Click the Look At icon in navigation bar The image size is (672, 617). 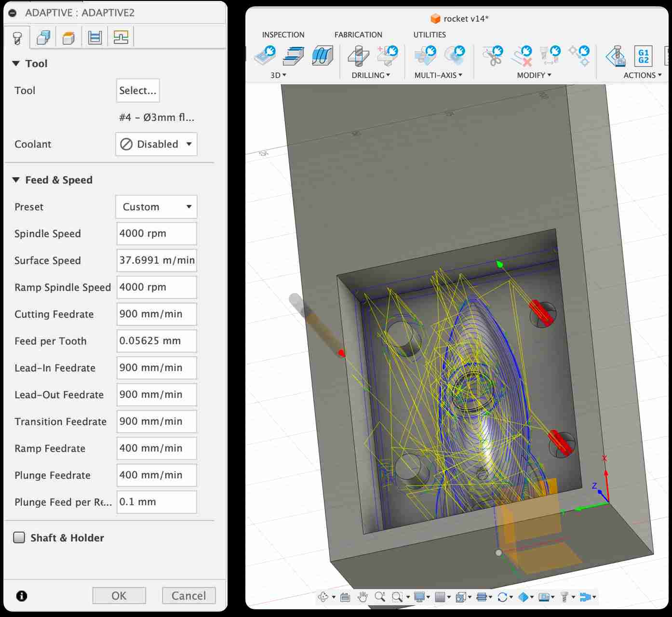click(345, 597)
